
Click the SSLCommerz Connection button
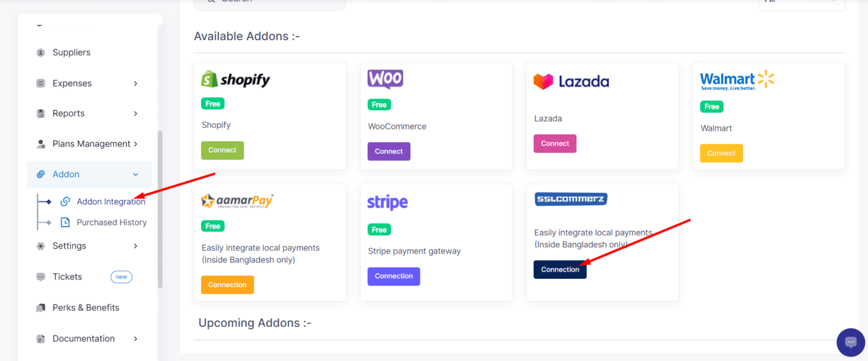pyautogui.click(x=559, y=270)
